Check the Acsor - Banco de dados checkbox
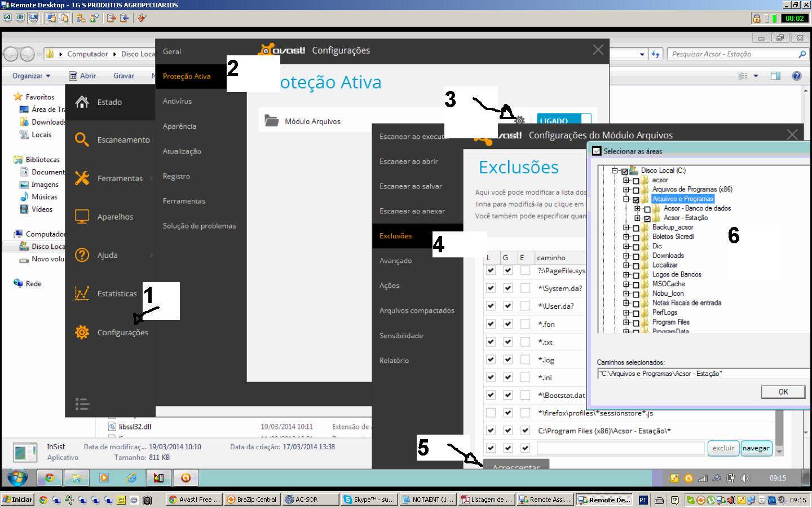 (x=647, y=209)
